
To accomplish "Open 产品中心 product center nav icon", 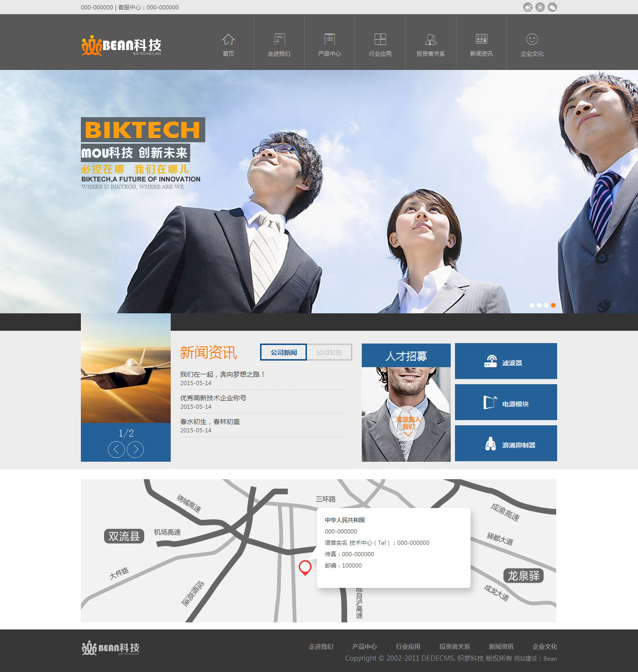I will [x=330, y=40].
